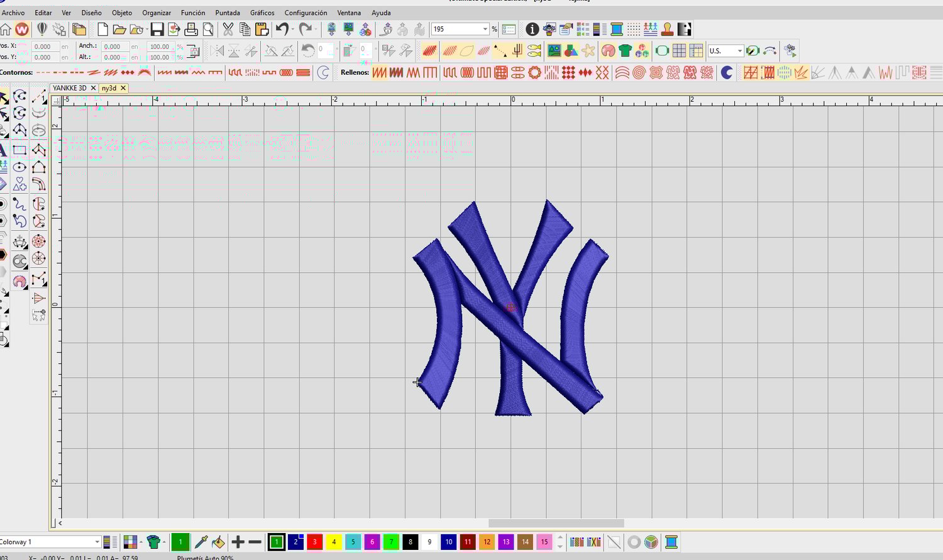
Task: Click the eyedropper color picker icon
Action: (x=201, y=542)
